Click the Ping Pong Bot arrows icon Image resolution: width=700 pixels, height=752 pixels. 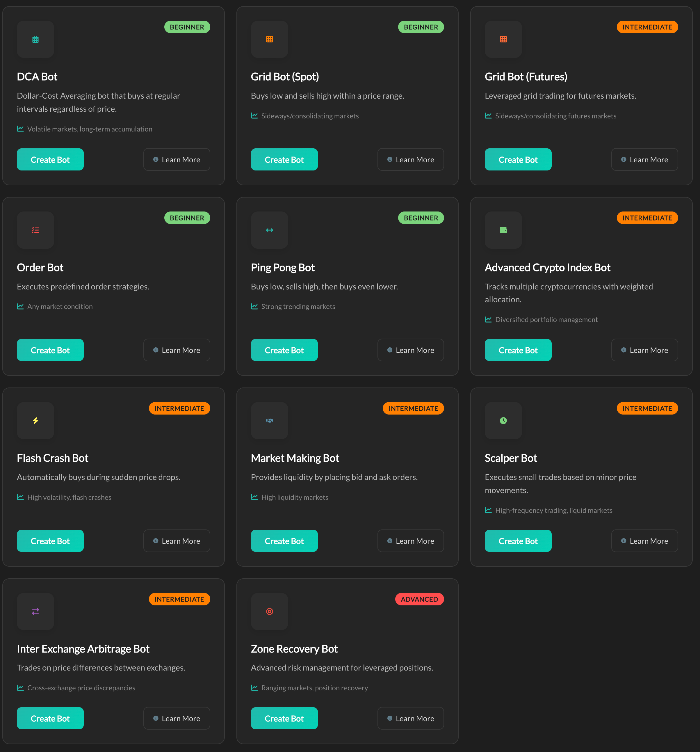269,230
